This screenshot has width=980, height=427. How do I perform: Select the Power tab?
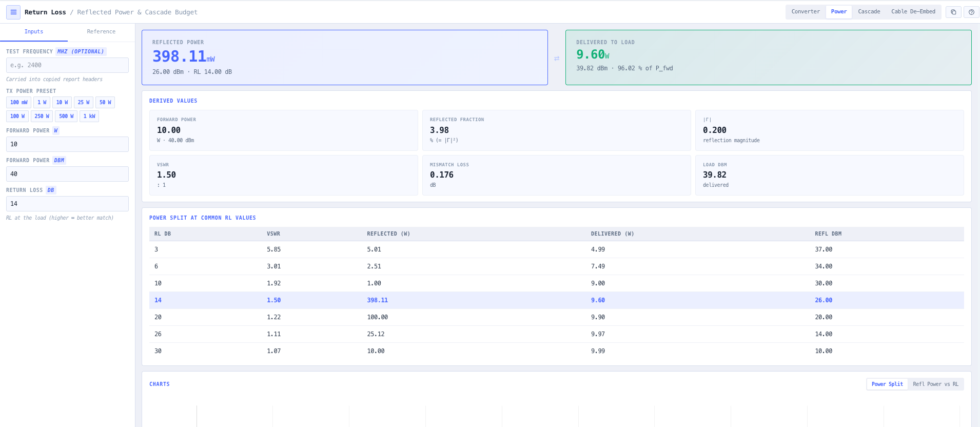coord(839,12)
